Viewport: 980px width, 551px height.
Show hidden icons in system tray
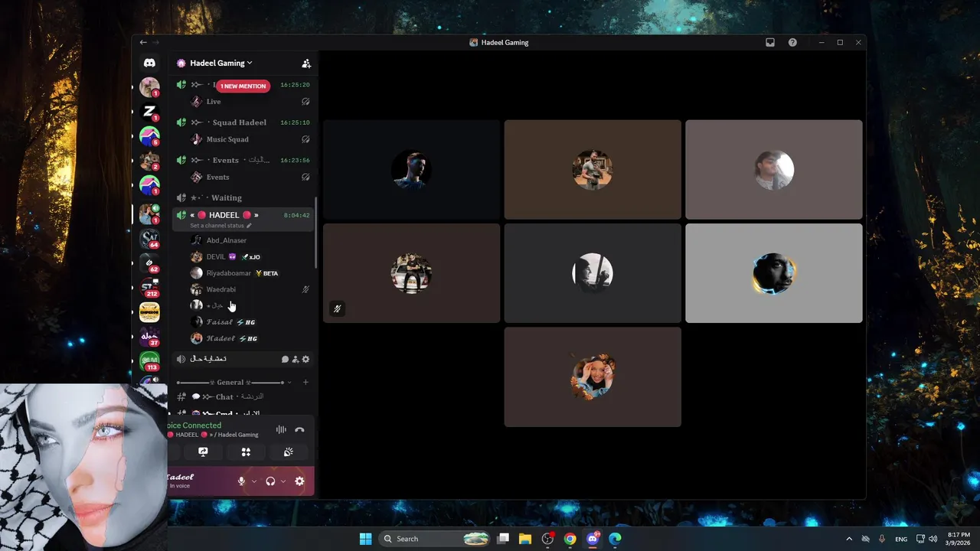848,539
